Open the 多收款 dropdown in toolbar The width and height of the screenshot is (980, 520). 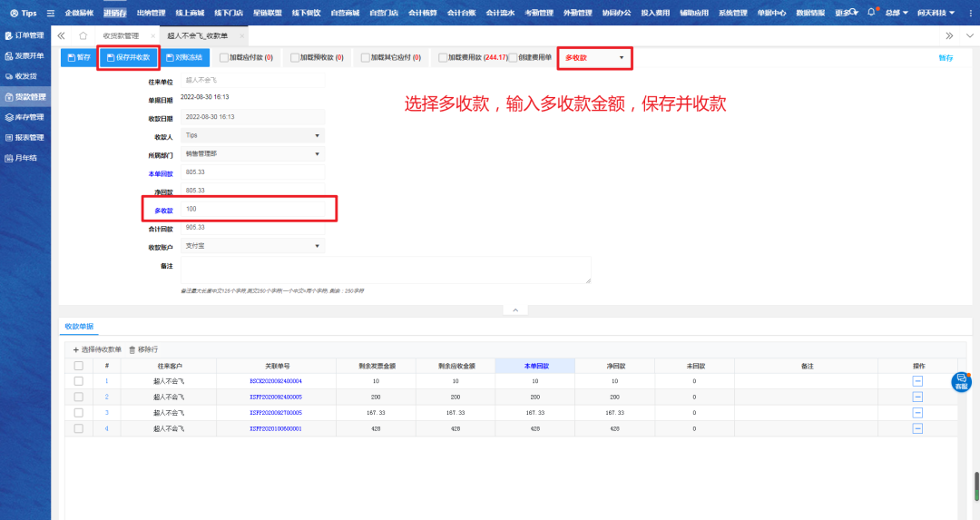(594, 58)
